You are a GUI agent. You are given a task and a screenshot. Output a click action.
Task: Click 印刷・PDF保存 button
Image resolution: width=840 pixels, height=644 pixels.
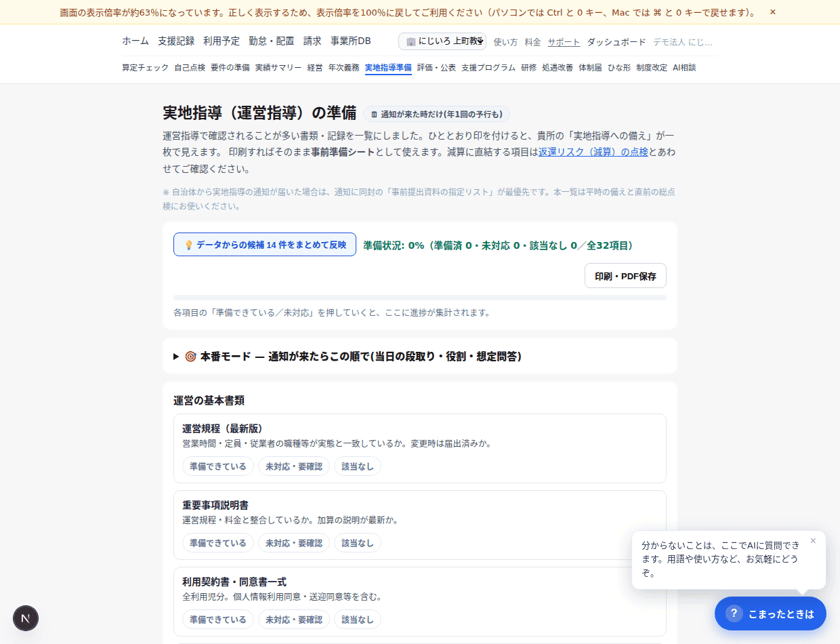[625, 276]
